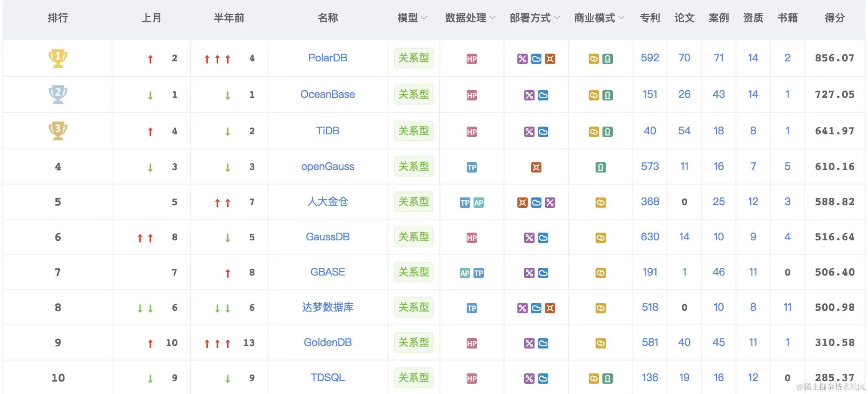Click the bronze third-place trophy icon

[x=58, y=130]
